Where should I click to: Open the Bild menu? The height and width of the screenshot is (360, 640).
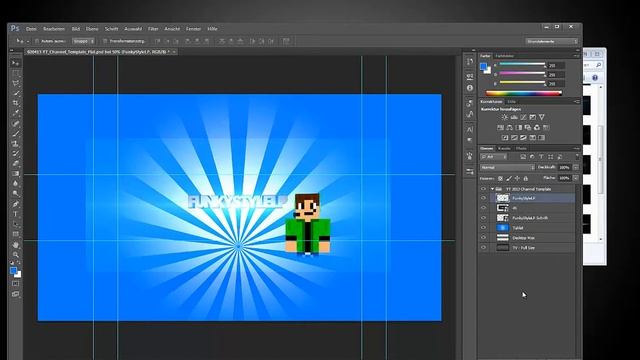tap(76, 29)
